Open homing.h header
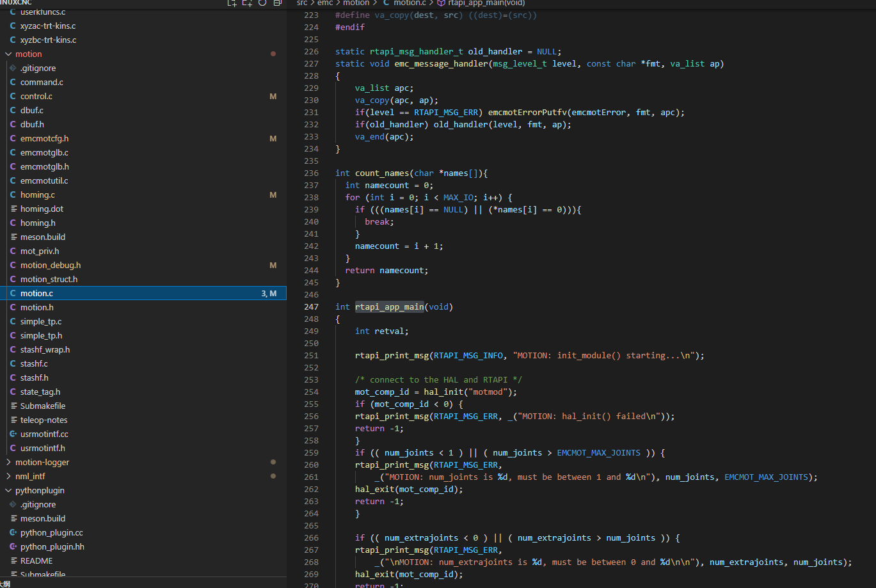 pyautogui.click(x=143, y=223)
